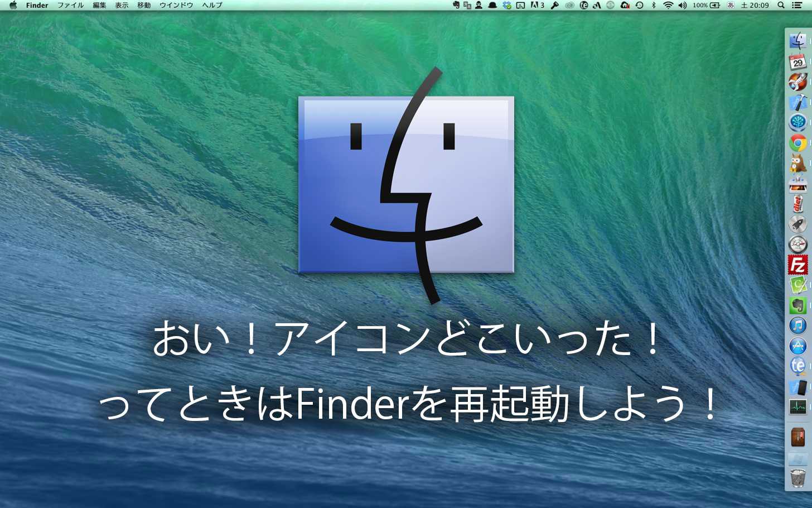Launch the silver rocket app in Dock
Image resolution: width=812 pixels, height=508 pixels.
(797, 224)
